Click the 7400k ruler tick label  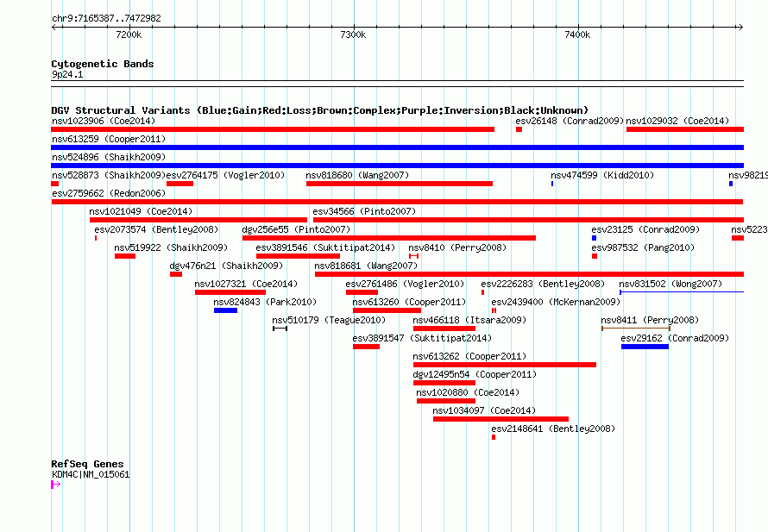pos(577,34)
